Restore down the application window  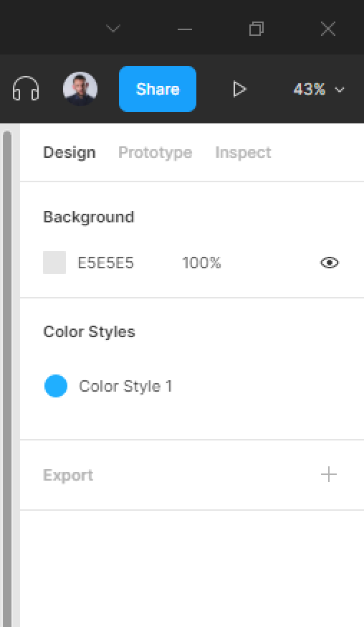click(256, 29)
